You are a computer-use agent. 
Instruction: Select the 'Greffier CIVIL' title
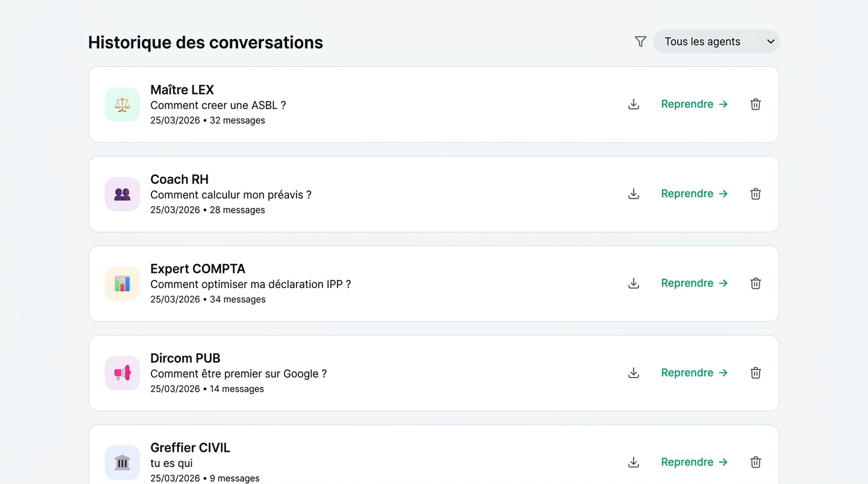click(x=191, y=448)
